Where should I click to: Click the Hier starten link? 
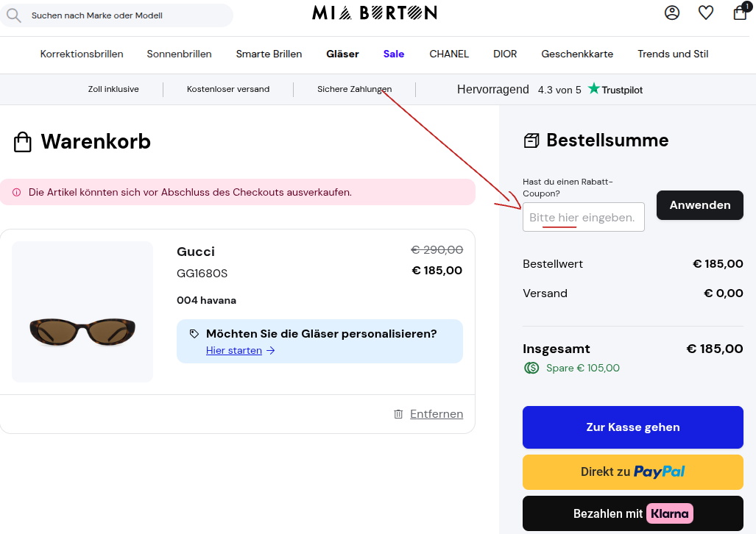[234, 350]
